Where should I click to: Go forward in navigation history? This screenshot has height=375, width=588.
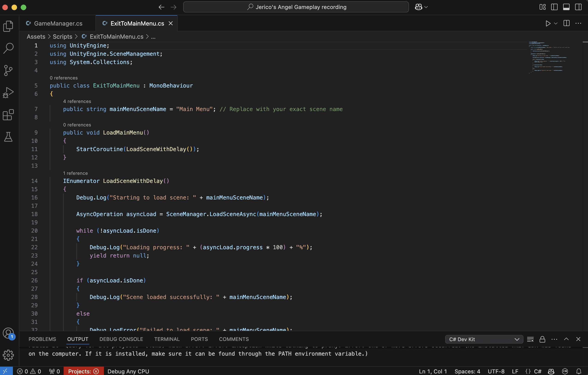(x=173, y=7)
